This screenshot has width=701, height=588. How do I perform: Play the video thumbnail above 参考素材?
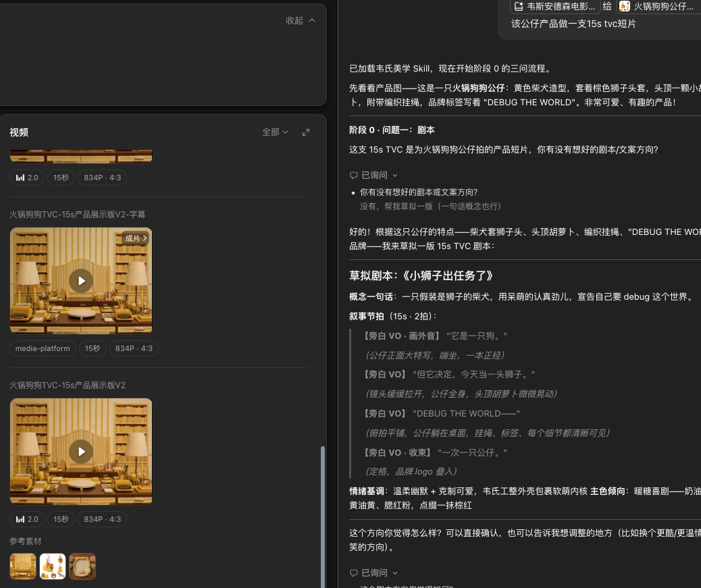point(81,451)
